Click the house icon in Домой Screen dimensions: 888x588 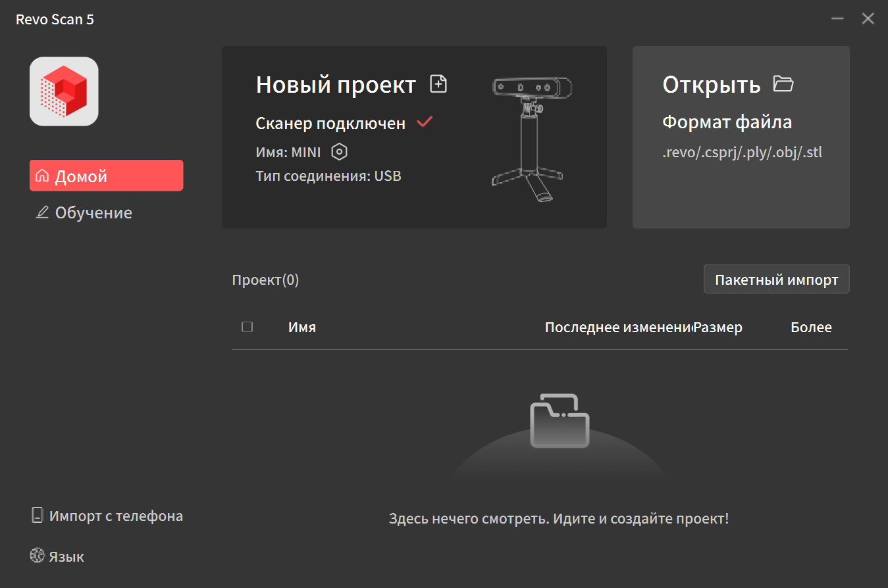(42, 176)
